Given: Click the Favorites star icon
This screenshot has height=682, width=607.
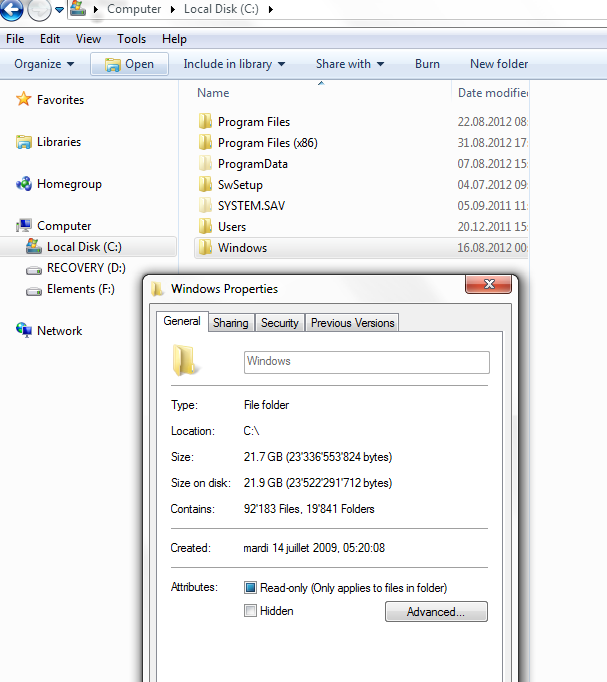Looking at the screenshot, I should click(x=23, y=99).
